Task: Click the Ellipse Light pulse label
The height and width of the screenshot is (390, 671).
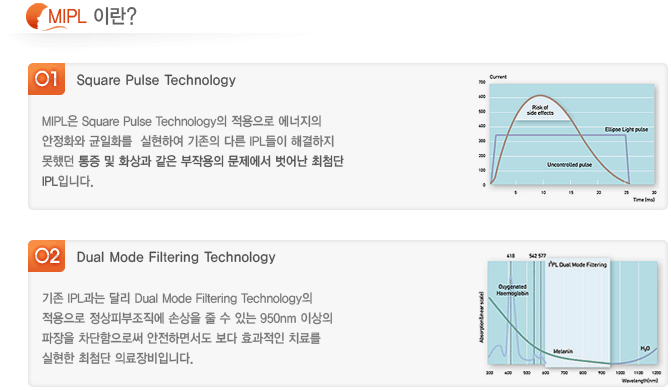Action: 626,129
